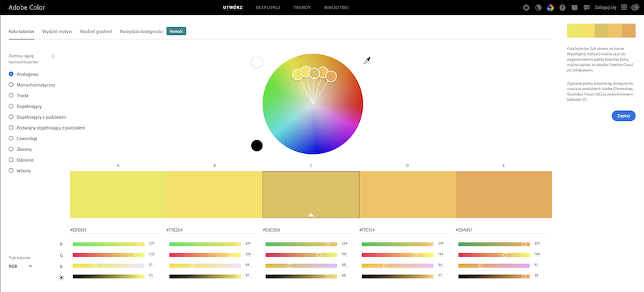The height and width of the screenshot is (292, 644).
Task: Select the active color swatch C
Action: 311,195
